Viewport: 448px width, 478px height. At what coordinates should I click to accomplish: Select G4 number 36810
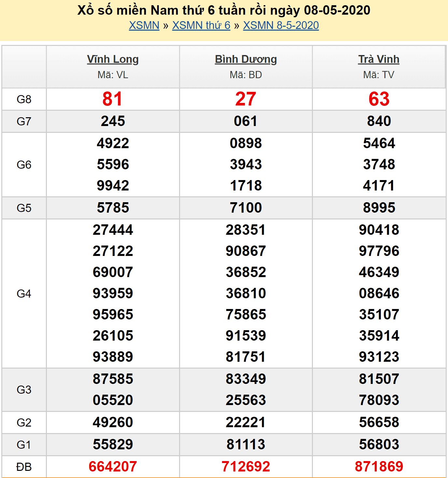pyautogui.click(x=246, y=293)
